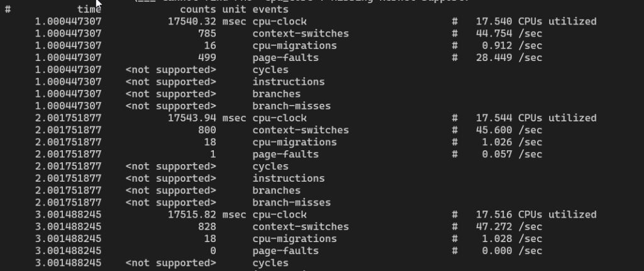Click the 'events' column header
This screenshot has width=644, height=271.
tap(270, 9)
